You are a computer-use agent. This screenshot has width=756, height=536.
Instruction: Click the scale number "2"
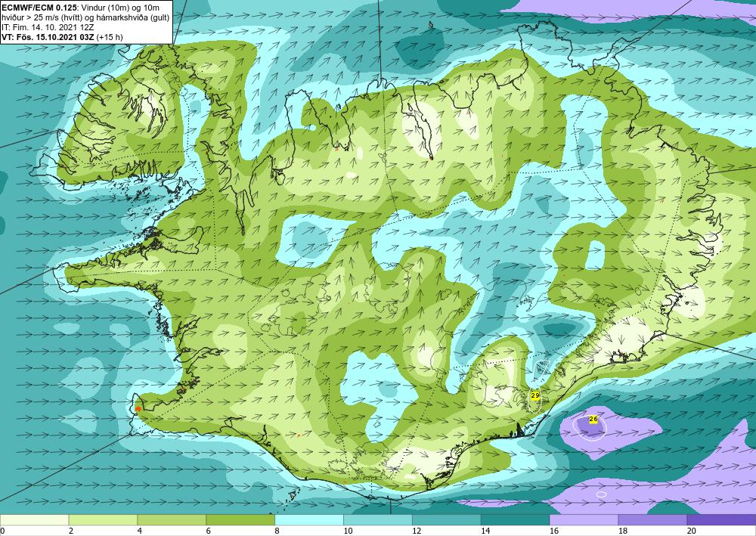(x=71, y=531)
